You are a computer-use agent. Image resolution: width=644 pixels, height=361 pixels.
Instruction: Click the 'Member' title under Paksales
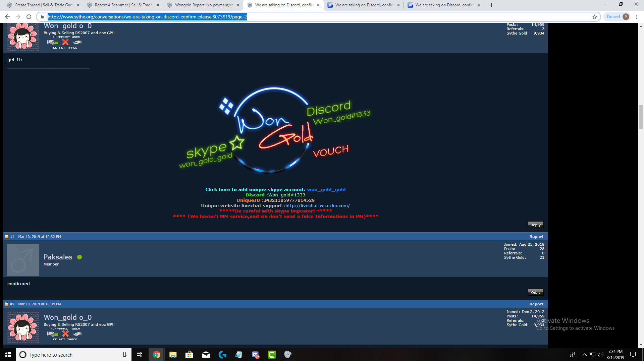pos(51,264)
